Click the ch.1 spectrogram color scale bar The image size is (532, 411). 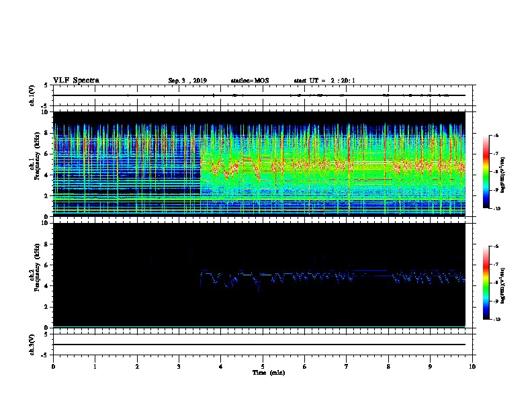click(x=486, y=172)
